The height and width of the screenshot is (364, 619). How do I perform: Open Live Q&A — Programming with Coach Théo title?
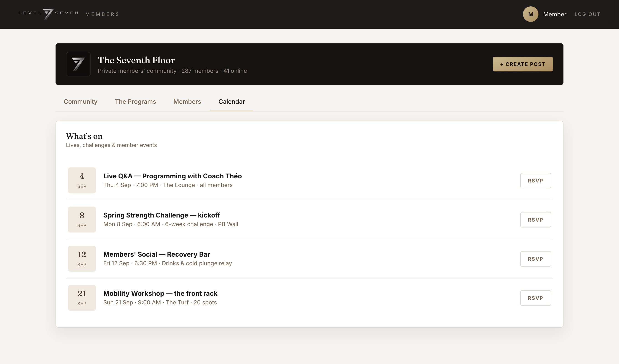pos(173,176)
